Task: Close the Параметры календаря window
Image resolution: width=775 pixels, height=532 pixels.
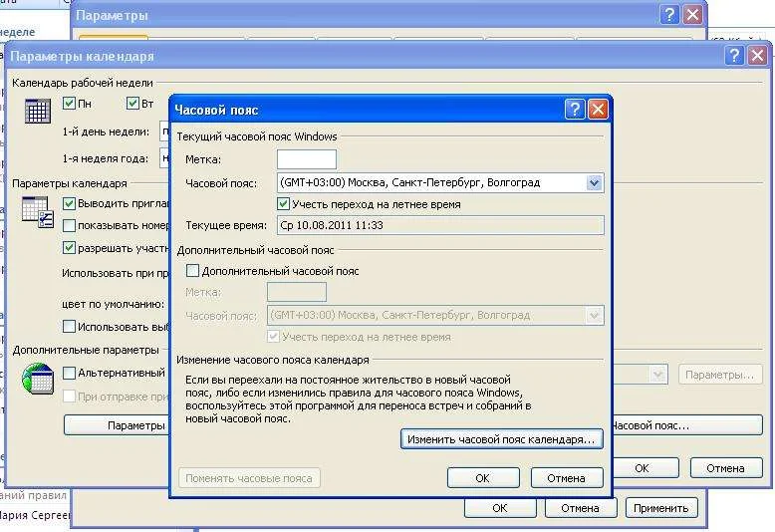Action: [757, 55]
